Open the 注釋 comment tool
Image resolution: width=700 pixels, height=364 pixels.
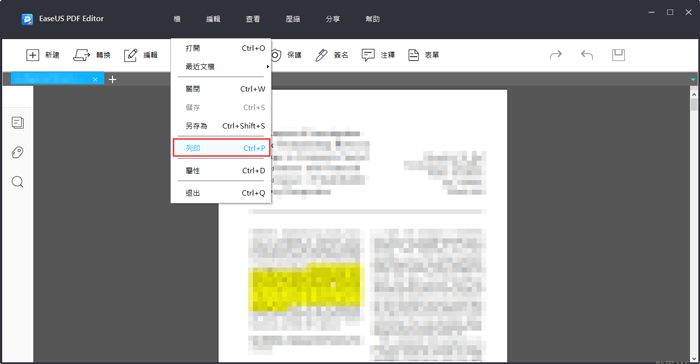coord(378,55)
